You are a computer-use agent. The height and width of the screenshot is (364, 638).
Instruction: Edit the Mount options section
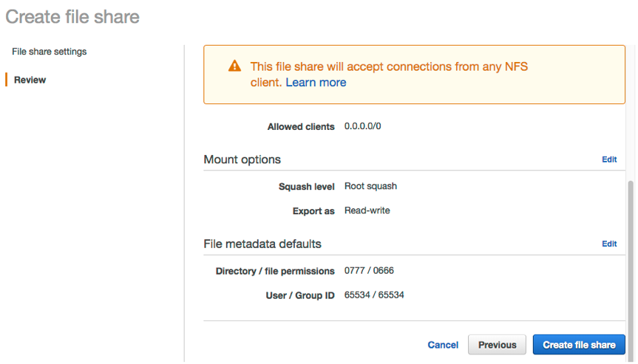click(609, 159)
